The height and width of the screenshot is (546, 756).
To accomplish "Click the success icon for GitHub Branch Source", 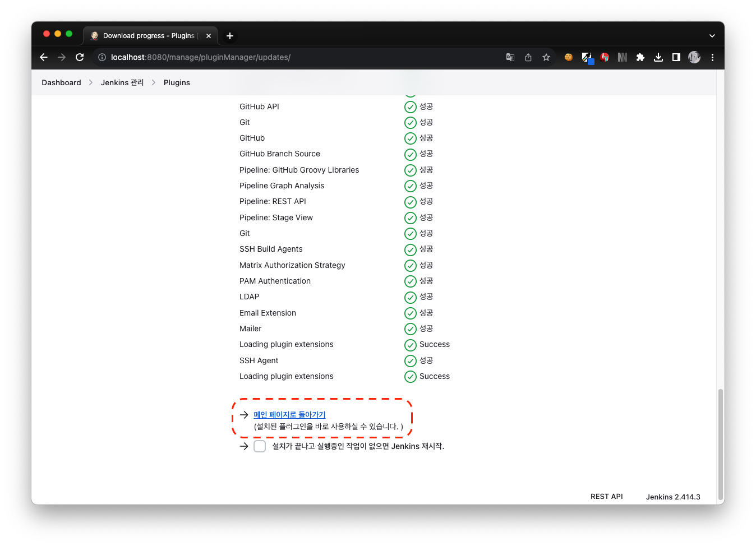I will [x=411, y=154].
